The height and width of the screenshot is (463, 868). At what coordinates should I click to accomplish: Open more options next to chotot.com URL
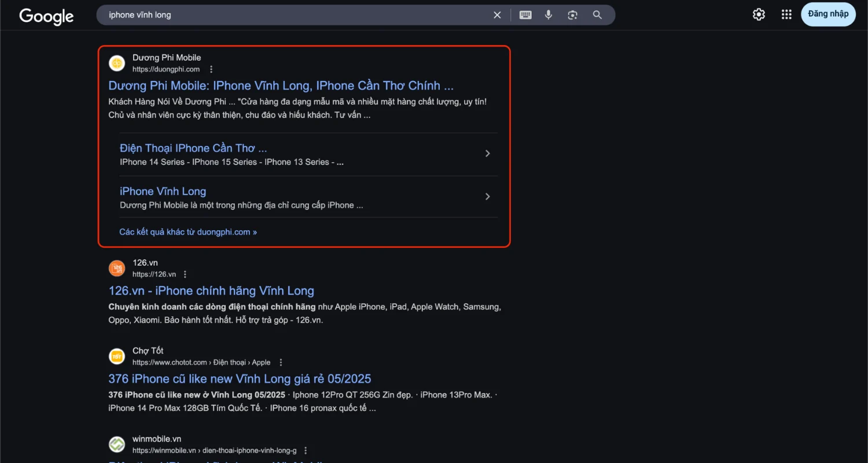click(281, 362)
